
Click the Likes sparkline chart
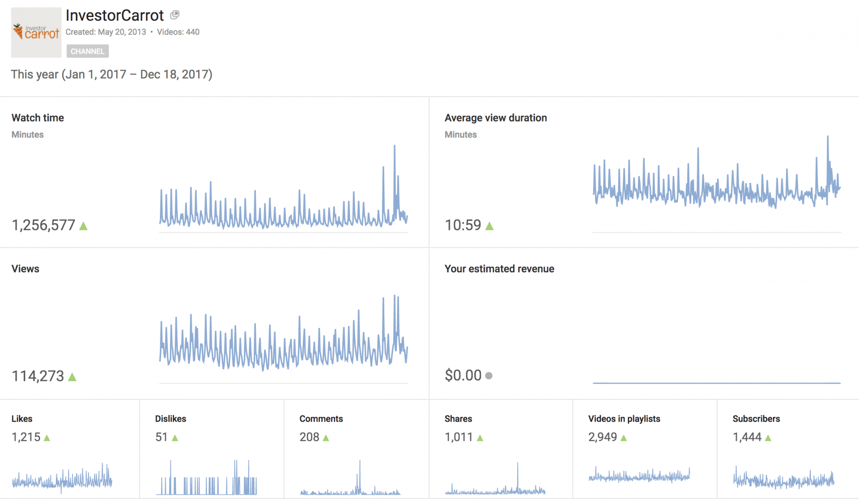62,479
